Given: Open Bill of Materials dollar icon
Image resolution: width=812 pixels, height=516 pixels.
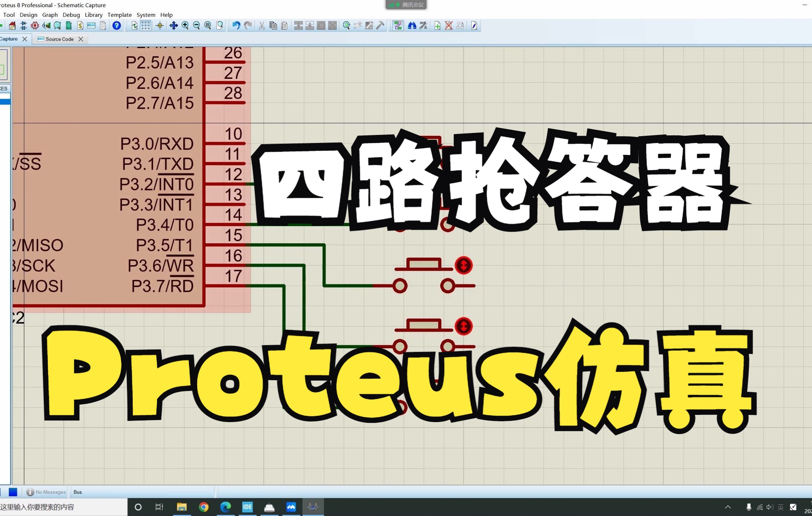Looking at the screenshot, I should pyautogui.click(x=80, y=26).
